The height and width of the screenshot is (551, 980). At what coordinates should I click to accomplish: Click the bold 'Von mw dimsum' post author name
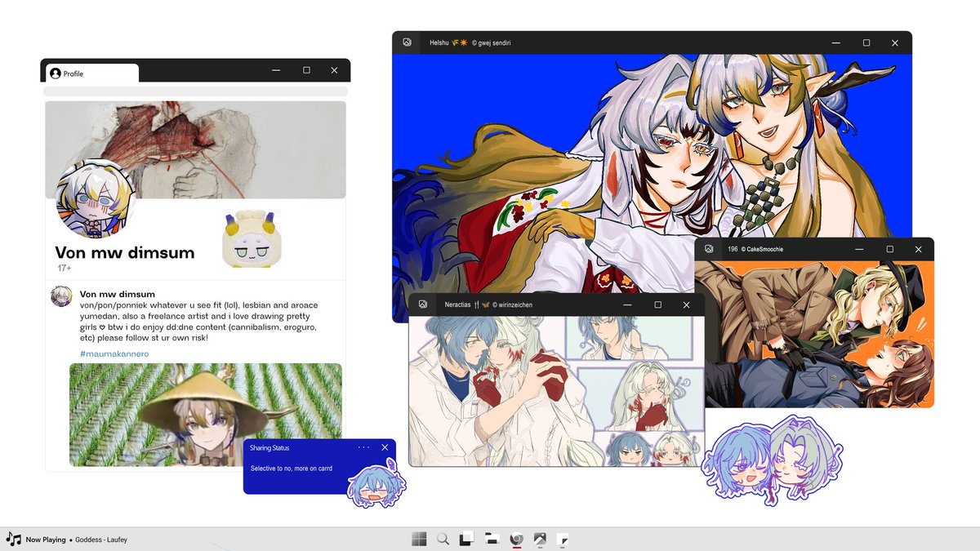pos(118,294)
